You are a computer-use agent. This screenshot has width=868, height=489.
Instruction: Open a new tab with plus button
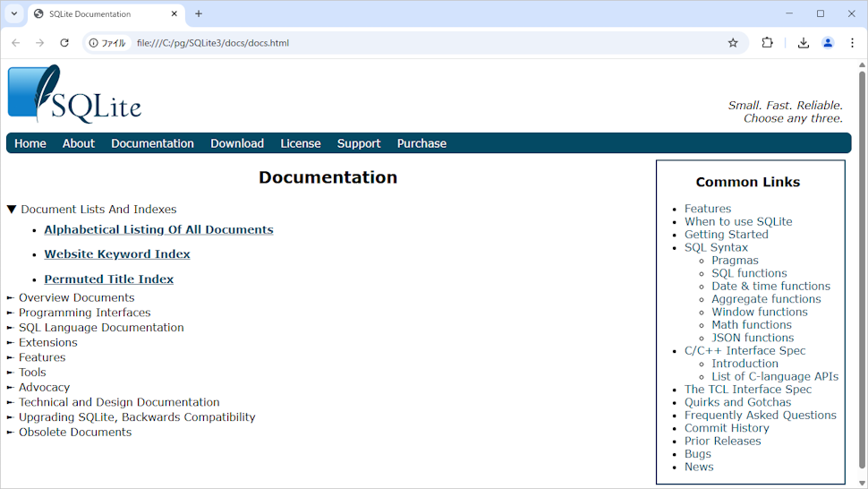click(199, 14)
